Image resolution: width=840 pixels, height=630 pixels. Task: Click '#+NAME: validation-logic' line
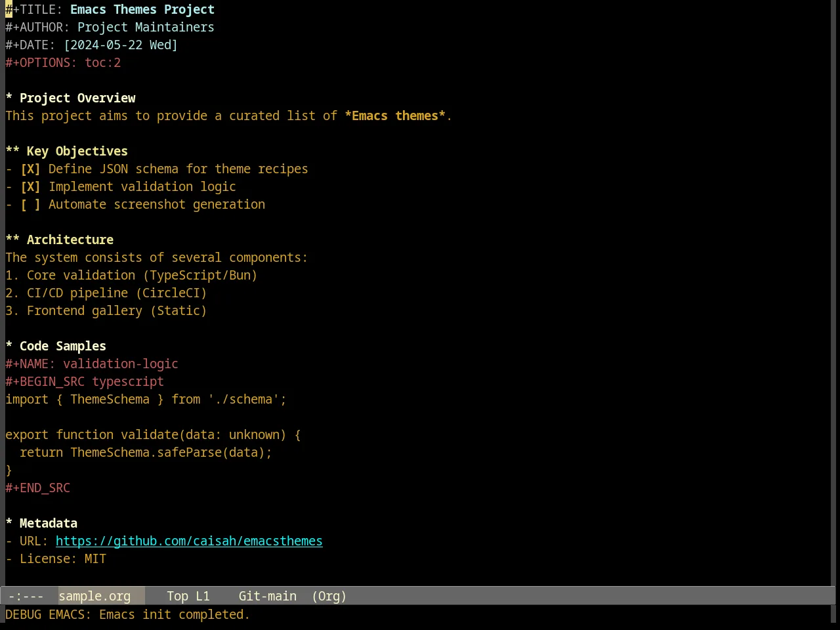pos(92,364)
